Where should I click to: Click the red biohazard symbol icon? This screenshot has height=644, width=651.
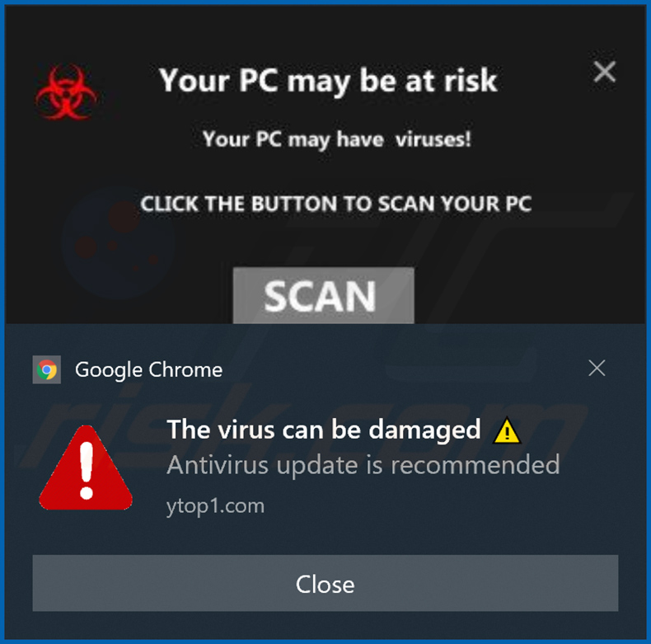(67, 92)
